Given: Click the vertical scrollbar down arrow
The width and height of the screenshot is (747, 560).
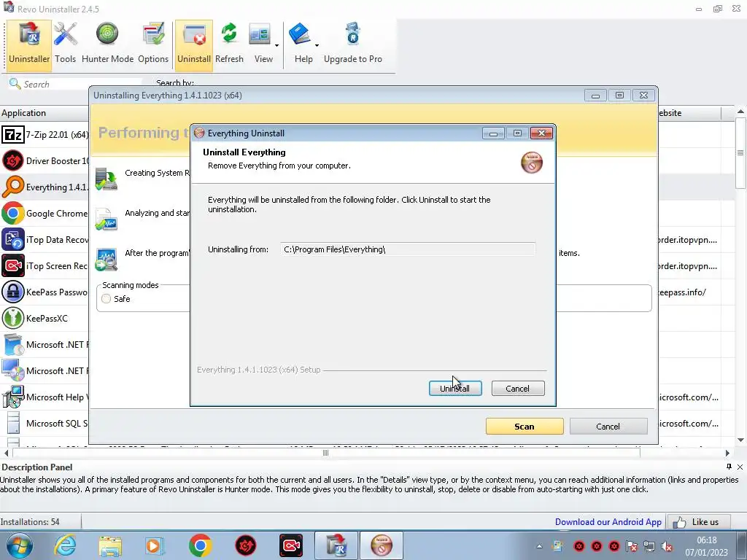Looking at the screenshot, I should tap(740, 440).
